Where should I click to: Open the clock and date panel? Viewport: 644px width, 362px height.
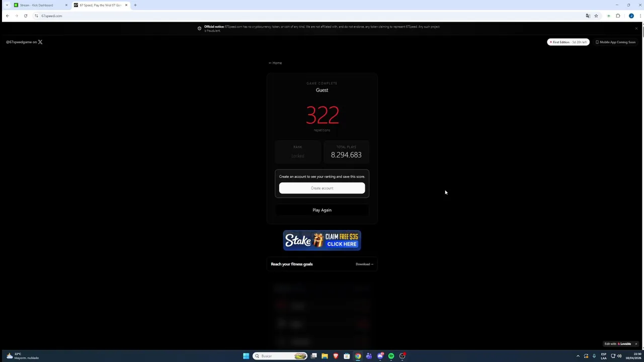(633, 356)
